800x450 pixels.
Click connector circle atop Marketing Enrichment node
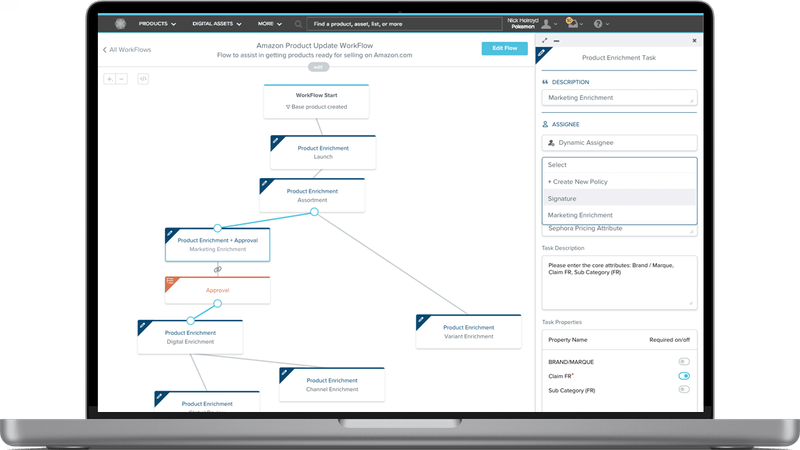217,228
